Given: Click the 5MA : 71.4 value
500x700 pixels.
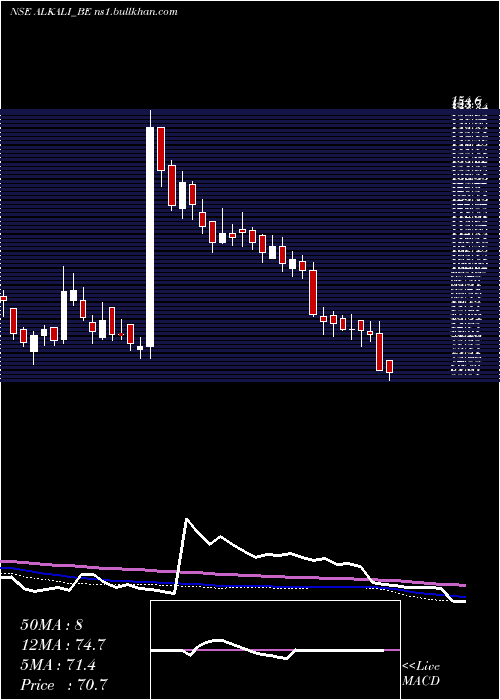Looking at the screenshot, I should pos(58,665).
